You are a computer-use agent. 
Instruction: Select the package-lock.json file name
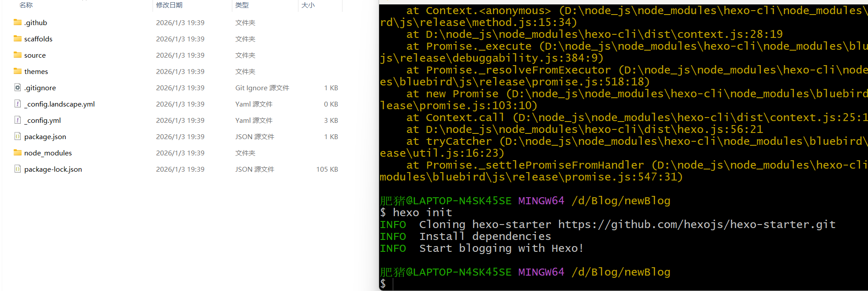point(53,169)
